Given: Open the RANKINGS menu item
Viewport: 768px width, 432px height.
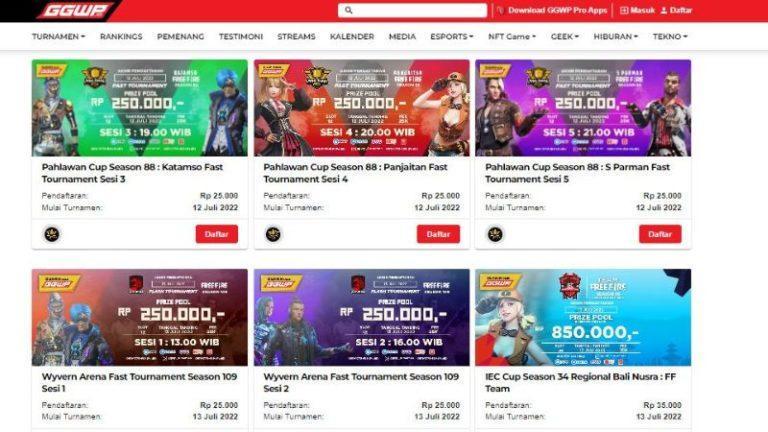Looking at the screenshot, I should tap(121, 36).
